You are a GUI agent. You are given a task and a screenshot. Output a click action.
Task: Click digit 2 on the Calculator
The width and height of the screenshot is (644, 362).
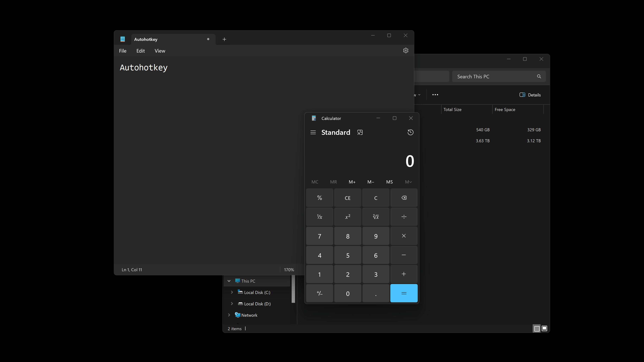click(348, 274)
